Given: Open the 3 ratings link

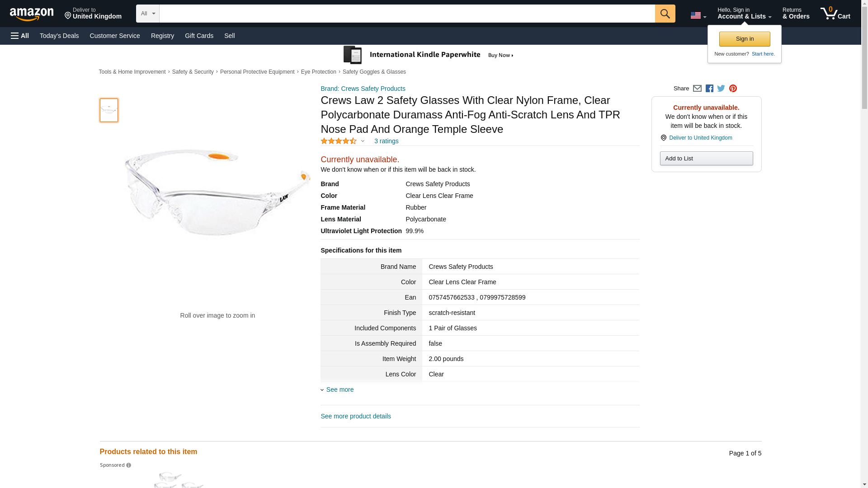Looking at the screenshot, I should 386,141.
